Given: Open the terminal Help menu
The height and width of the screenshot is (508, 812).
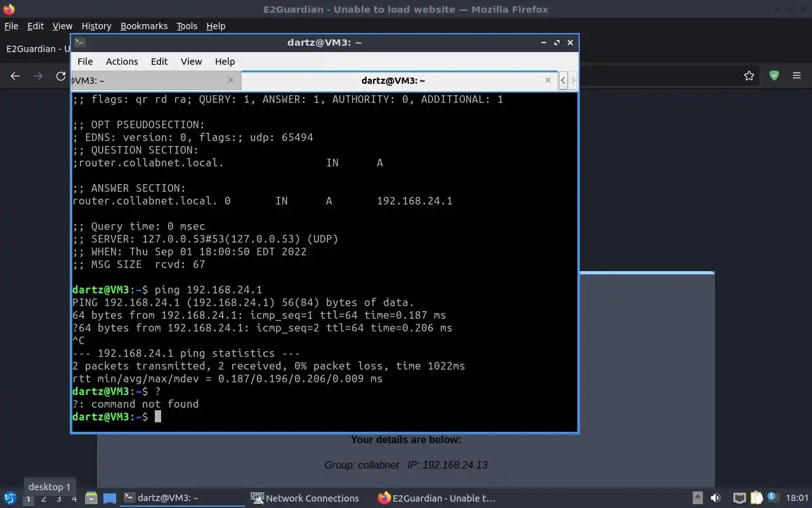Looking at the screenshot, I should point(225,62).
